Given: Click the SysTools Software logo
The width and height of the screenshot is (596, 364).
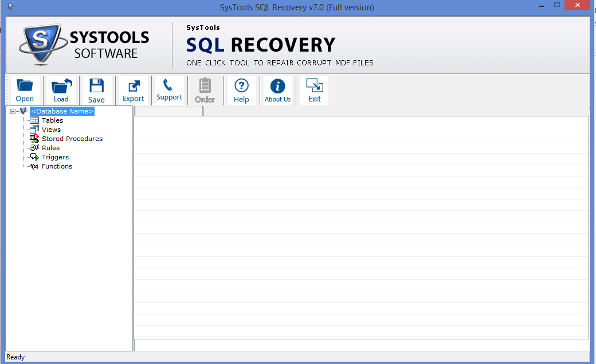Looking at the screenshot, I should click(84, 45).
